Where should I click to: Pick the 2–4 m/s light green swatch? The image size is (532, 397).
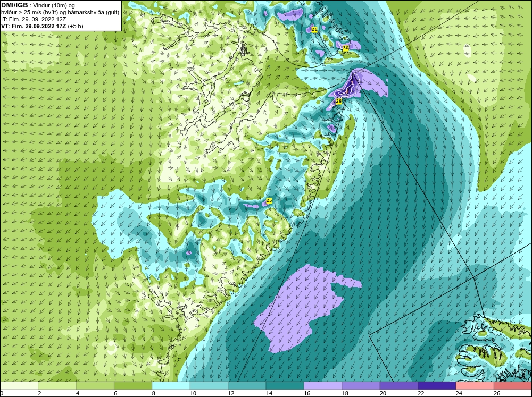pos(57,386)
